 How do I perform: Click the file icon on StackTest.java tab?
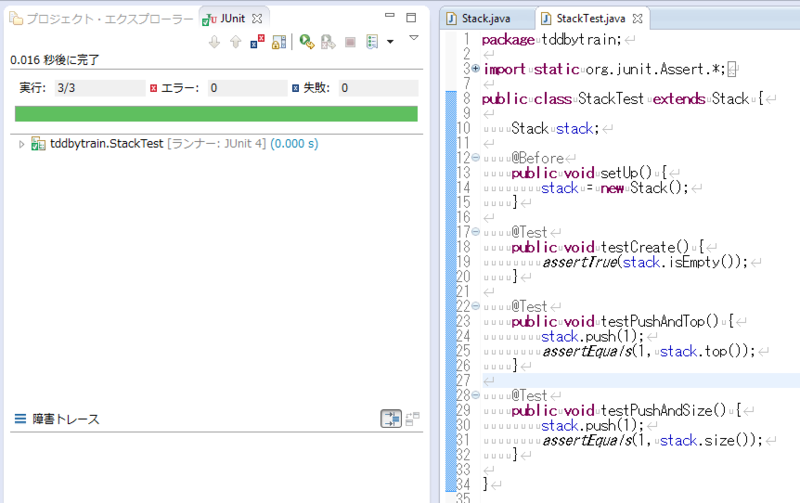546,19
